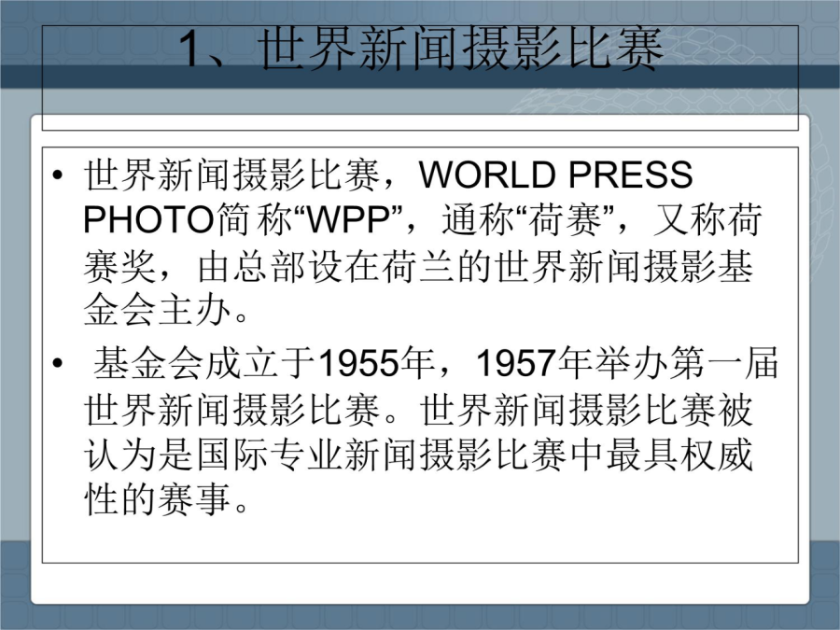Click the word "荷兰" in the first bullet

click(x=418, y=266)
